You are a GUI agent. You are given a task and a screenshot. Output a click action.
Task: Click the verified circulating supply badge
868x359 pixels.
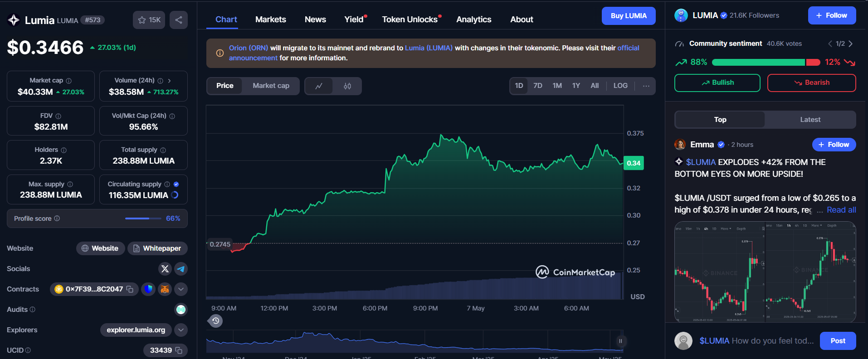point(176,184)
